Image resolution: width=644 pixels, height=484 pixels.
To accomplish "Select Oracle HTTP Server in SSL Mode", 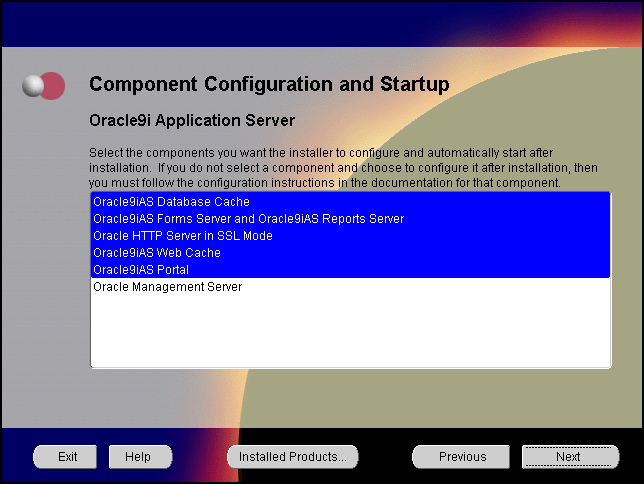I will (x=350, y=236).
